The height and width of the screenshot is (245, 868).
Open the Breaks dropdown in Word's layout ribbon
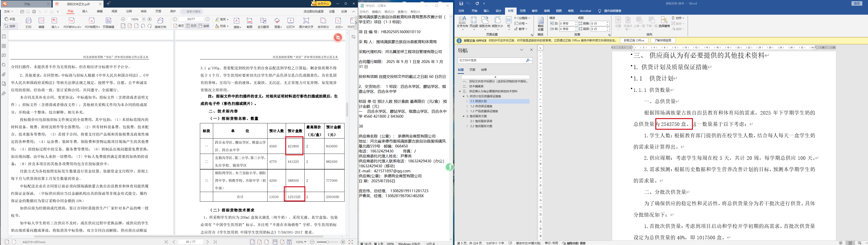pos(522,18)
